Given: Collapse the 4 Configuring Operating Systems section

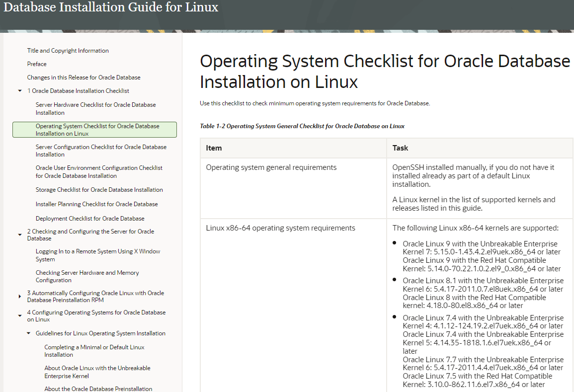Looking at the screenshot, I should [x=20, y=315].
